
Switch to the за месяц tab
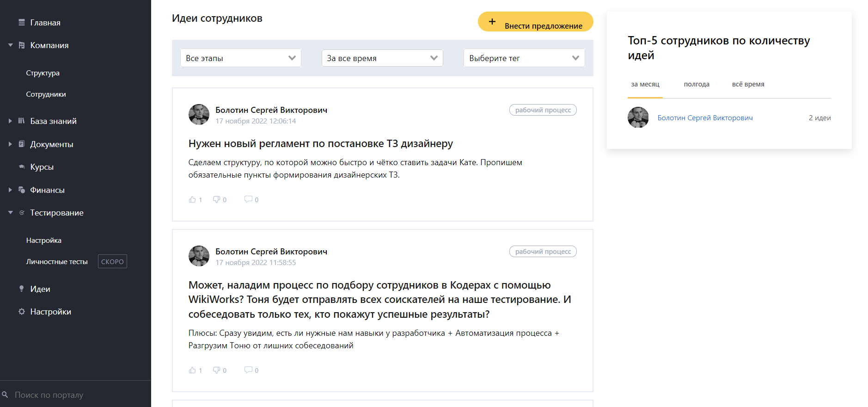pos(645,84)
